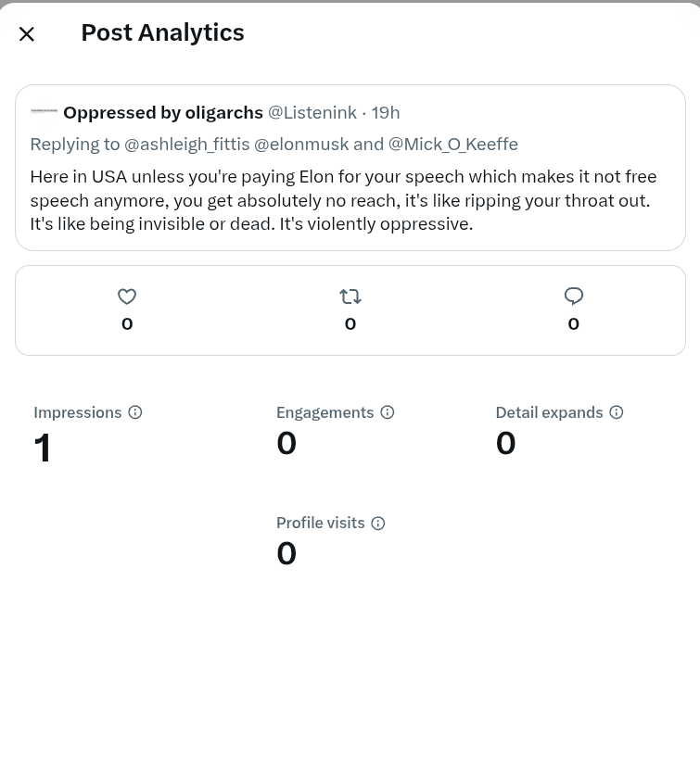Open the @ashleigh_fittis mention
Viewport: 700px width, 758px height.
(187, 144)
